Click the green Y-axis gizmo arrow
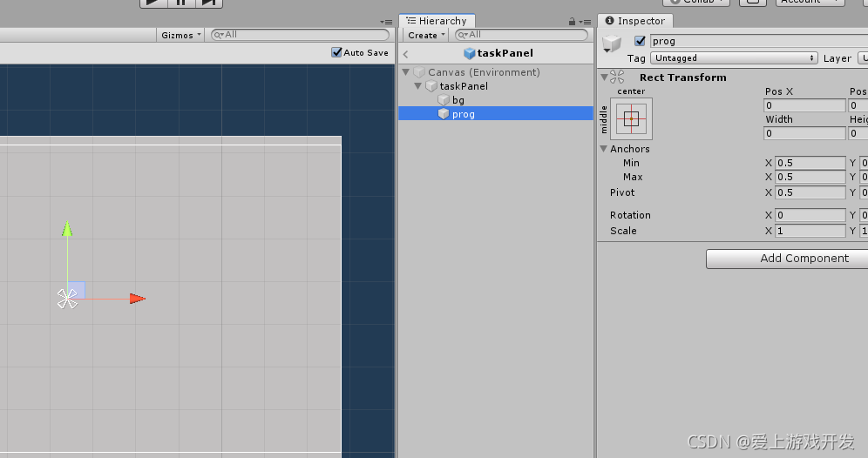 click(67, 229)
